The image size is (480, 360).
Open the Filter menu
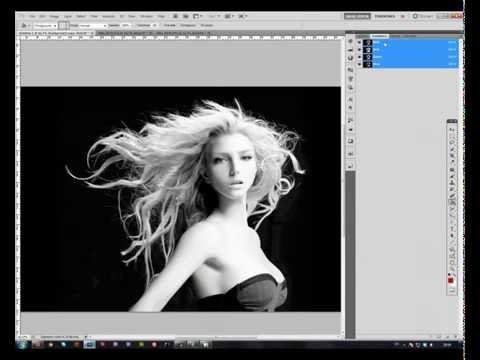pos(94,16)
